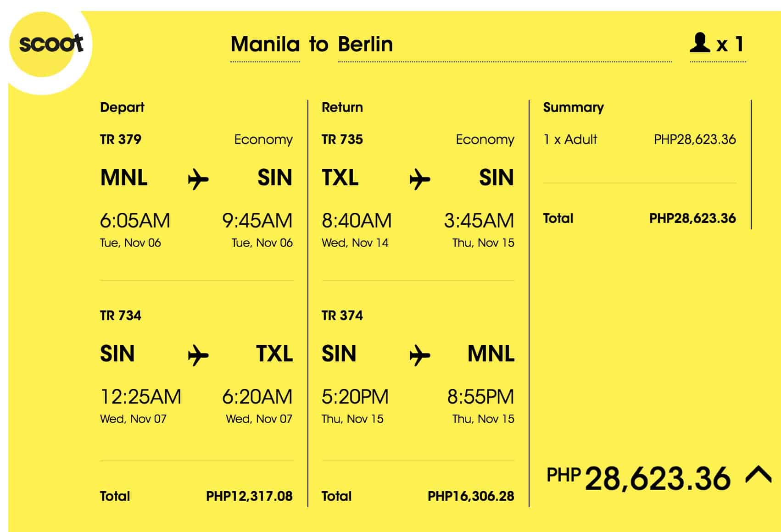781x532 pixels.
Task: Click the return total PHP16,306.28
Action: point(471,496)
